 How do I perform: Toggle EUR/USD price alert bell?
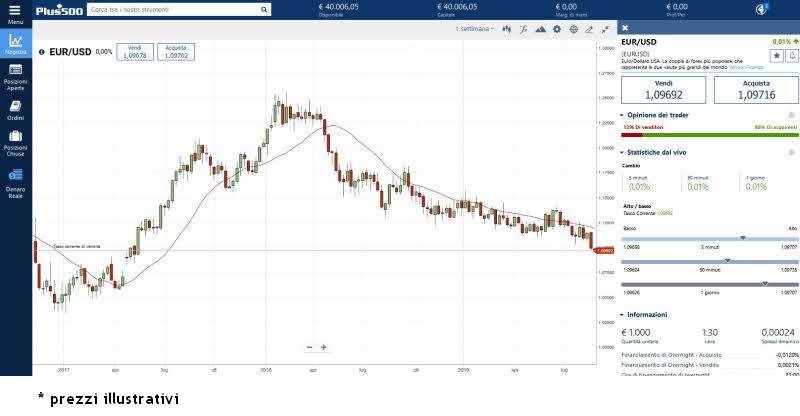point(792,56)
